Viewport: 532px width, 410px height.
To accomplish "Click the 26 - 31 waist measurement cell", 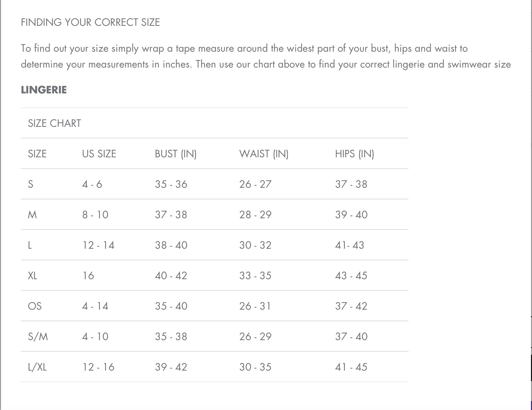I will click(255, 306).
